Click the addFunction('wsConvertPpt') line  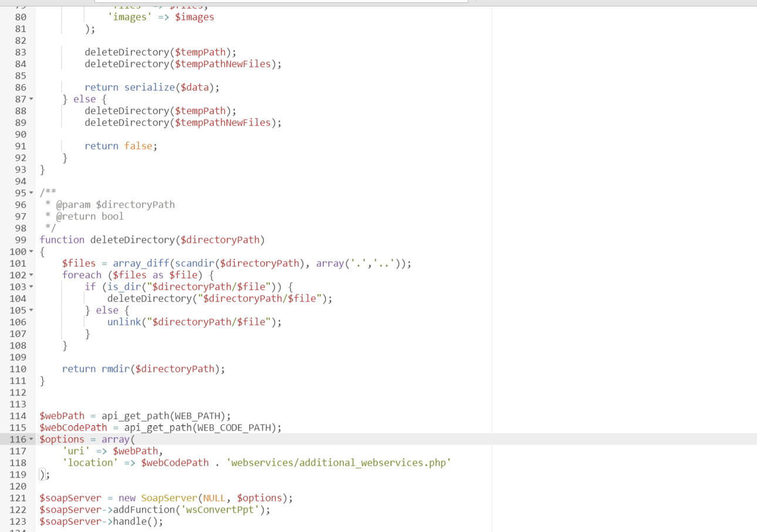pyautogui.click(x=156, y=510)
